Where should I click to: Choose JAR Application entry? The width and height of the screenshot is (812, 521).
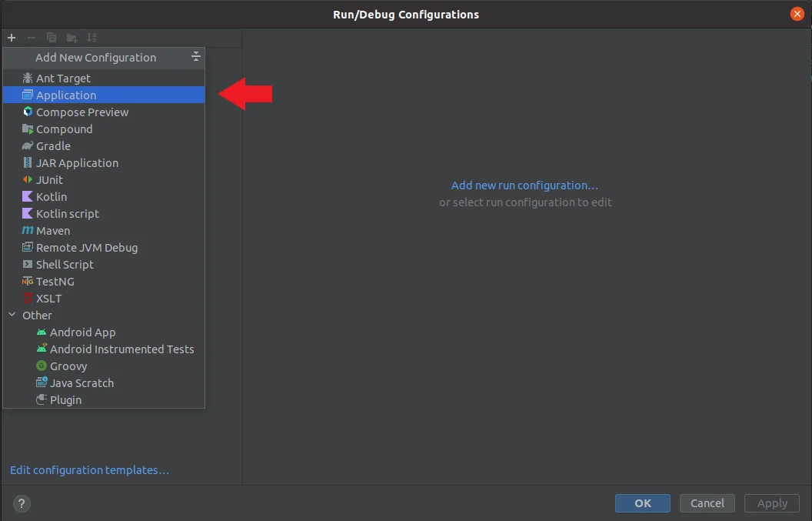pyautogui.click(x=104, y=163)
